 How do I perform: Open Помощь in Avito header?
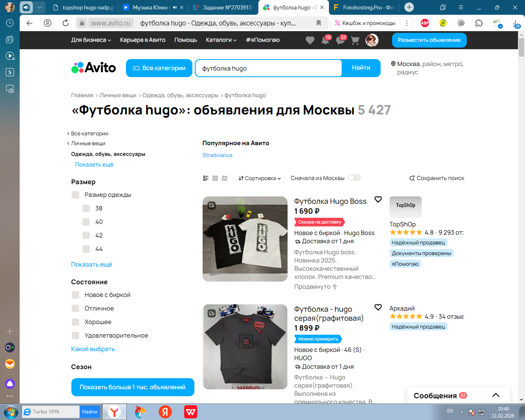[186, 40]
